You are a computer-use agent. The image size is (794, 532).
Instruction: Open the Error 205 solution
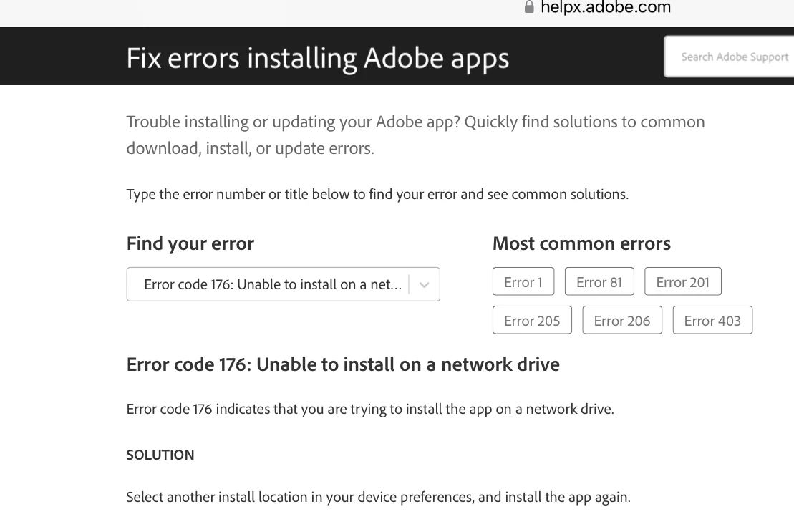(532, 320)
